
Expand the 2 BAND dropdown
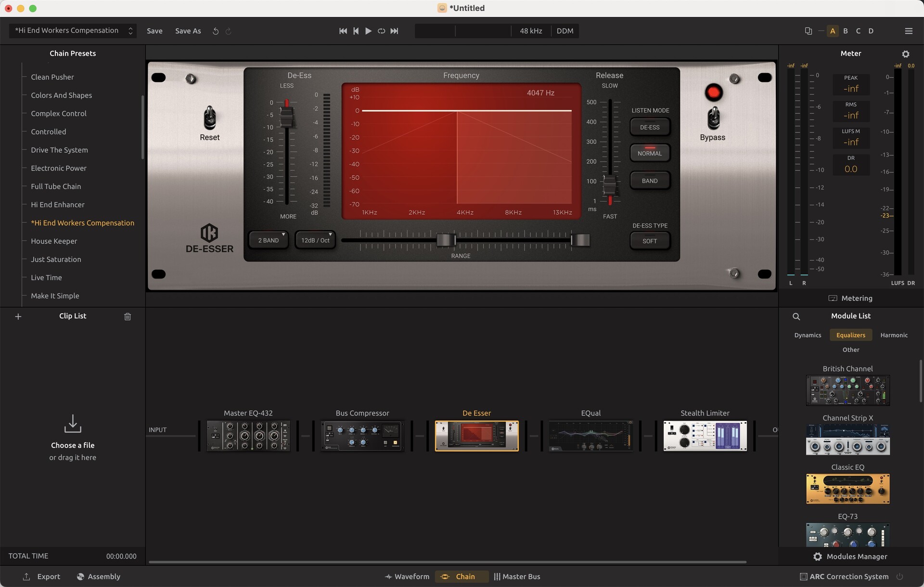tap(269, 240)
